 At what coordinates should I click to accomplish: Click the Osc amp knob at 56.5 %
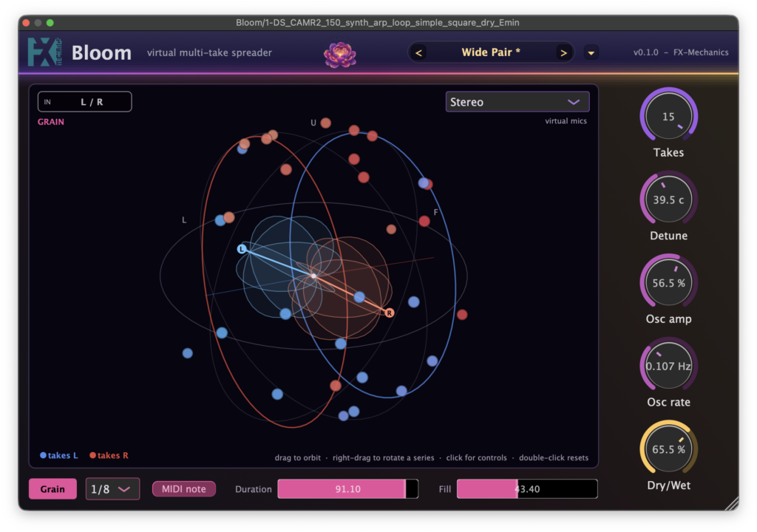668,283
